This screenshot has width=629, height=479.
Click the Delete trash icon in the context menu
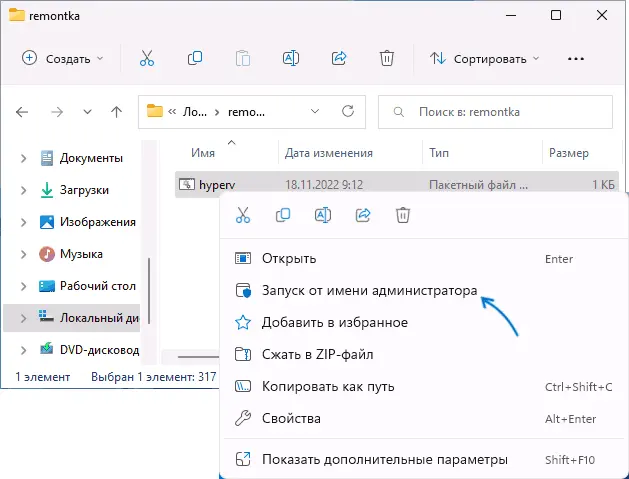(403, 214)
